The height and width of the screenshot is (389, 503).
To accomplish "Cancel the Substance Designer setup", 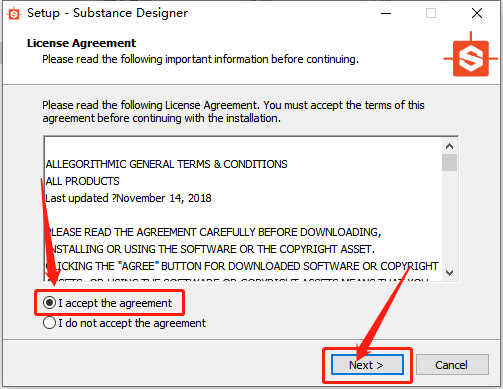I will point(452,365).
